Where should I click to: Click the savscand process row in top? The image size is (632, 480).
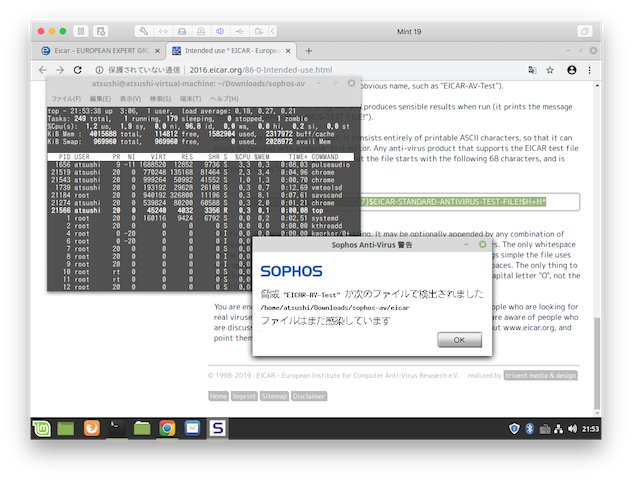pyautogui.click(x=200, y=195)
